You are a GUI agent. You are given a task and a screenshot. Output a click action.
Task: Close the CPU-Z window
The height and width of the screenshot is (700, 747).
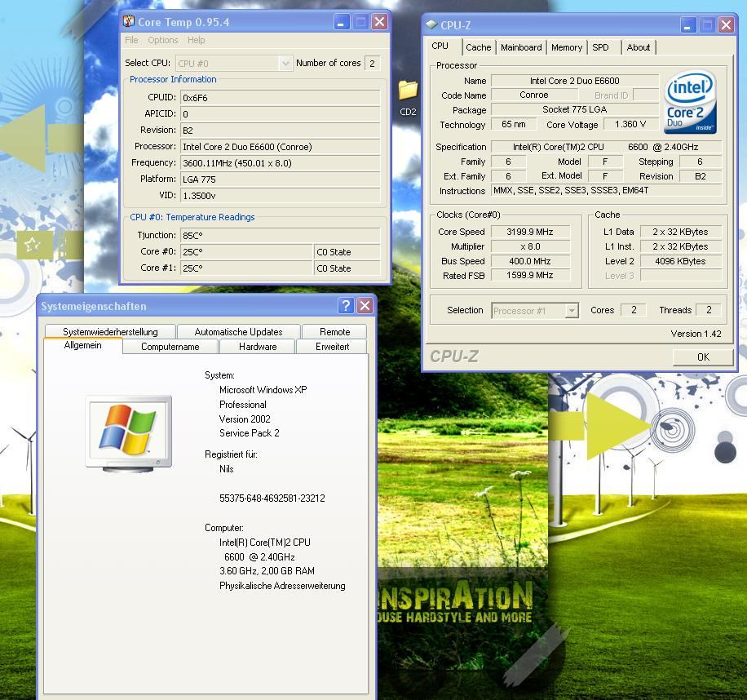click(x=726, y=24)
